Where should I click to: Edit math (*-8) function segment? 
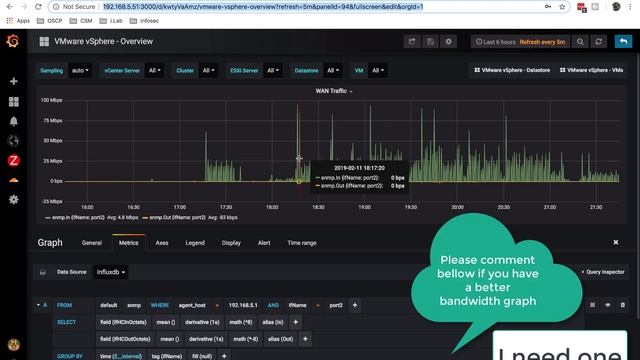pyautogui.click(x=246, y=339)
